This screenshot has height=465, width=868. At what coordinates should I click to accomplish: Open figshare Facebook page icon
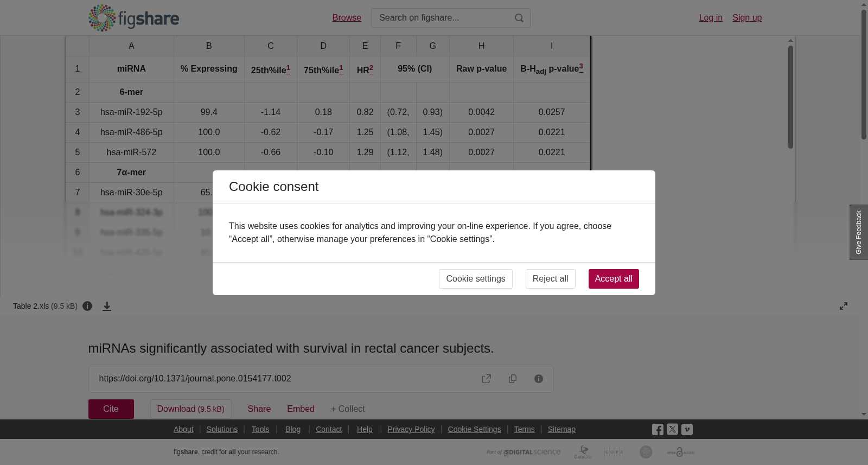click(658, 429)
